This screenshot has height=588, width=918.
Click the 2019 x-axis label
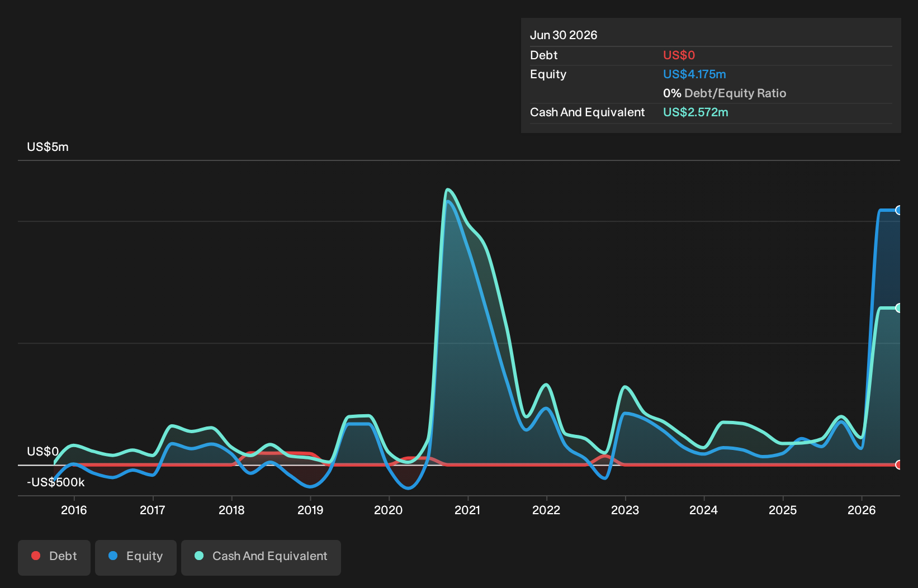tap(310, 510)
